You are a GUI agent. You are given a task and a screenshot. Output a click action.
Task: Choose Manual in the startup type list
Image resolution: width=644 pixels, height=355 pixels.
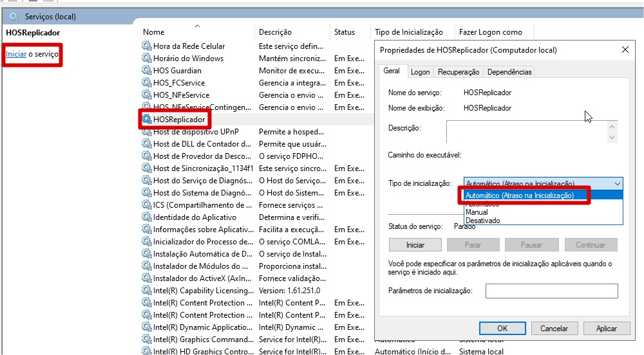477,212
